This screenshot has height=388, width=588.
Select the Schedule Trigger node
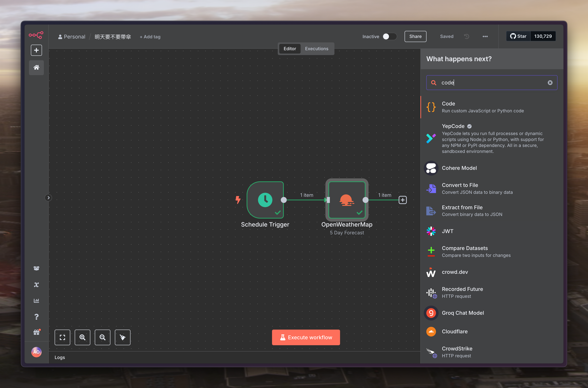coord(265,200)
